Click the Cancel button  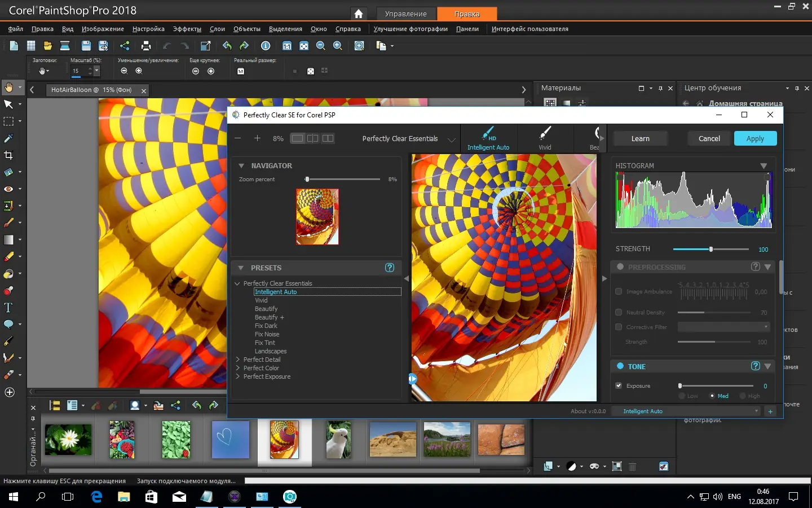click(709, 138)
